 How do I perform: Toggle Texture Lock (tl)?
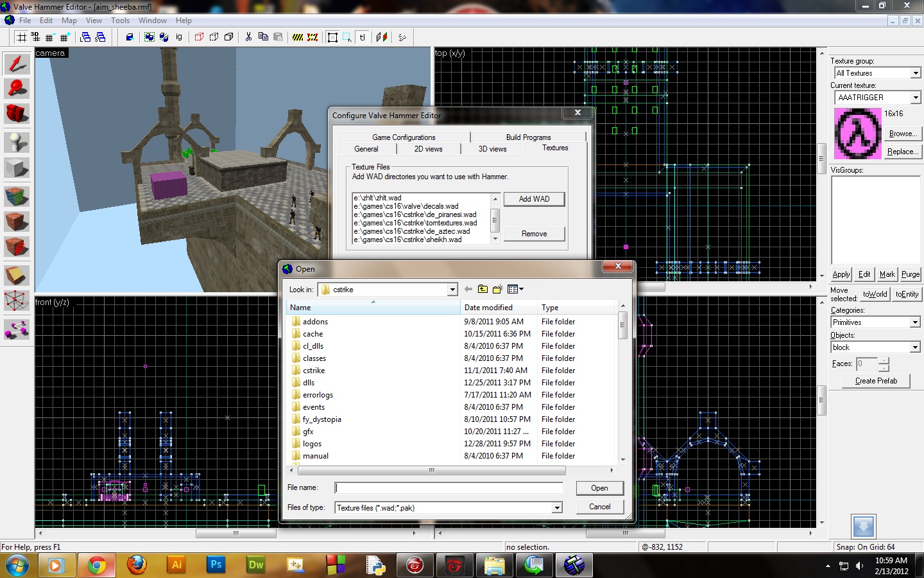click(x=363, y=37)
